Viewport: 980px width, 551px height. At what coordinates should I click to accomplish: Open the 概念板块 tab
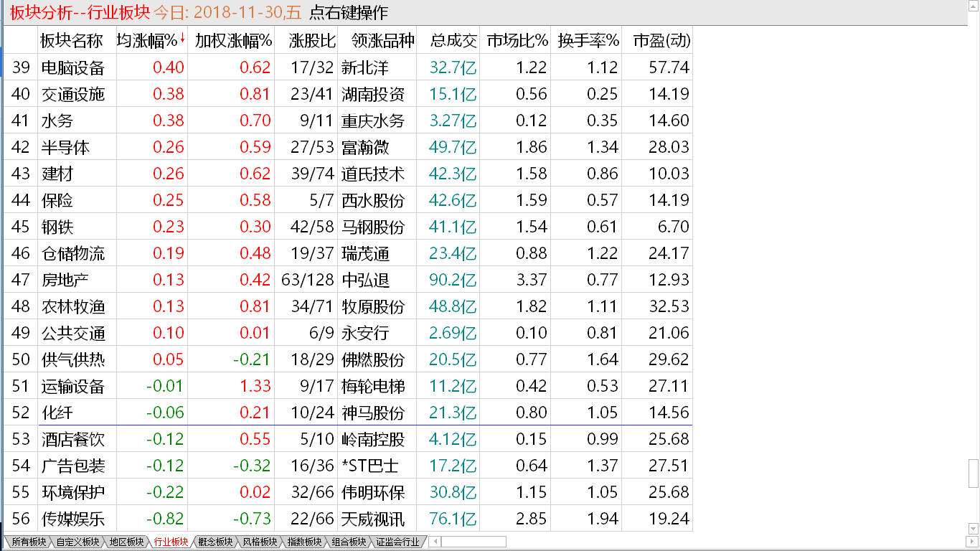pos(215,542)
